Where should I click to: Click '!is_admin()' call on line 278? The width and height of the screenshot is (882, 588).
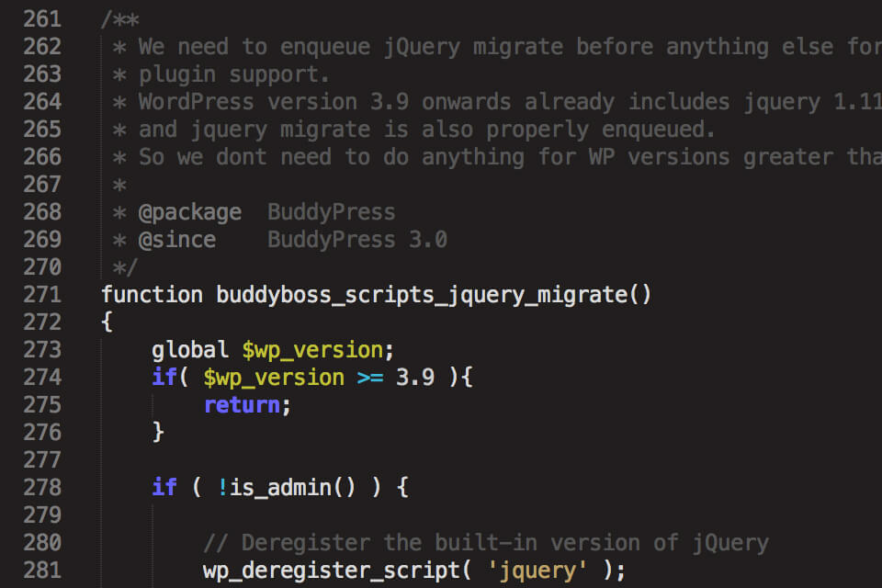(x=287, y=488)
